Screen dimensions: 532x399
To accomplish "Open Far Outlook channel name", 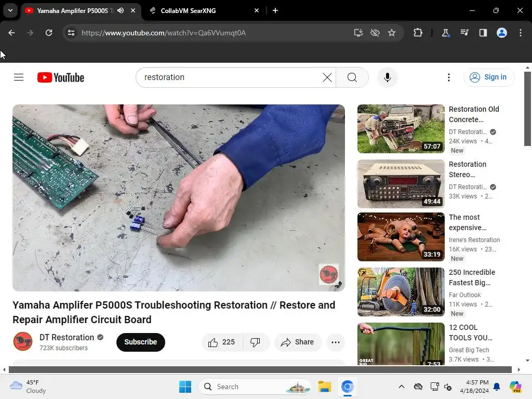I will [465, 295].
